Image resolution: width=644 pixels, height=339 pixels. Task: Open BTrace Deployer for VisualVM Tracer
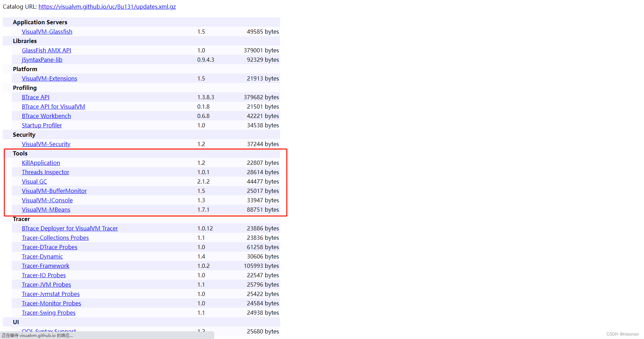tap(70, 228)
